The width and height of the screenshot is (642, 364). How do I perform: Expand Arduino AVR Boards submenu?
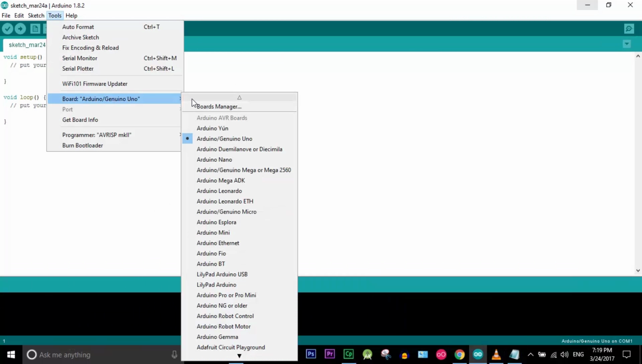(222, 118)
